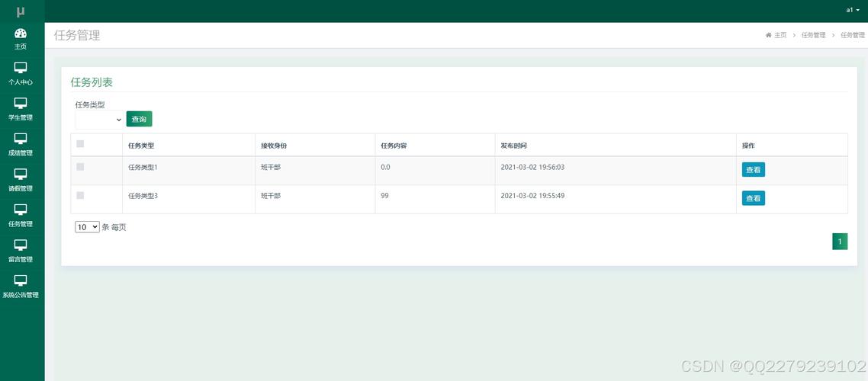
Task: Select page 1 in pagination
Action: [x=840, y=242]
